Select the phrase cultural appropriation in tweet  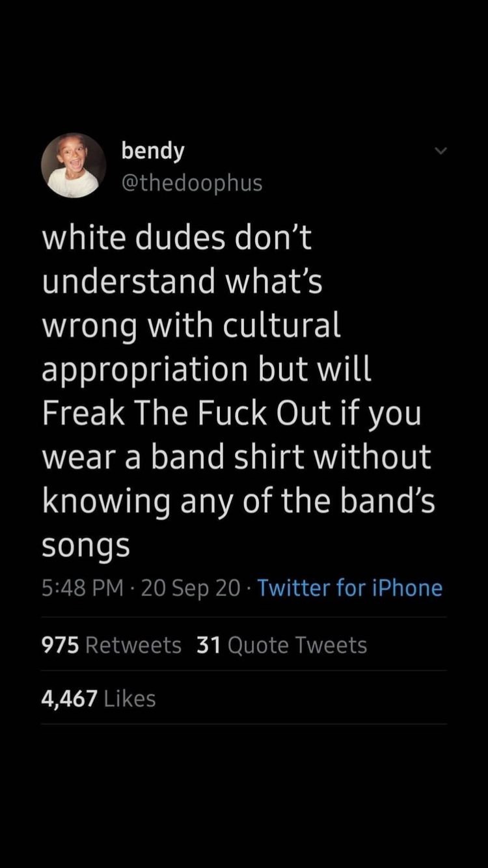pyautogui.click(x=192, y=348)
